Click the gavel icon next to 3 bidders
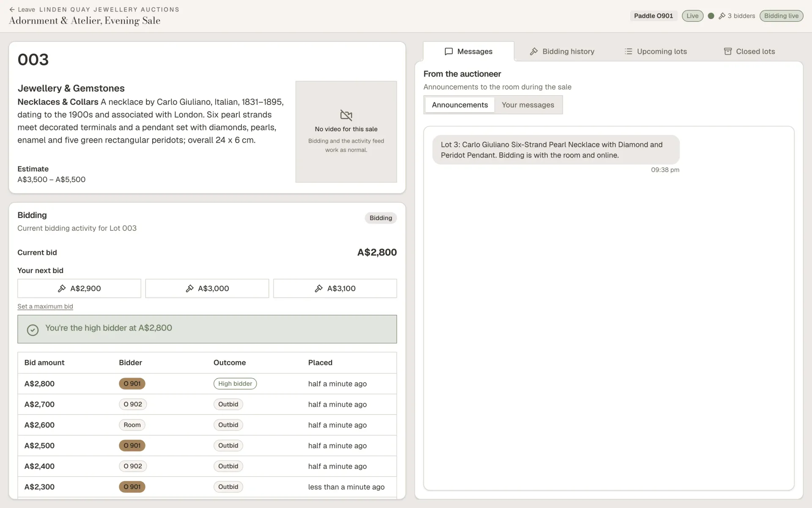The image size is (812, 508). click(722, 16)
